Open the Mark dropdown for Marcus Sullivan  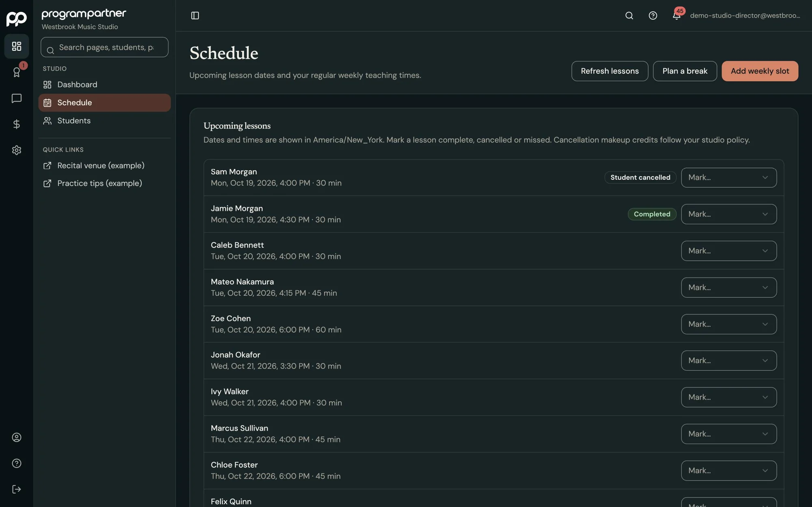click(729, 434)
